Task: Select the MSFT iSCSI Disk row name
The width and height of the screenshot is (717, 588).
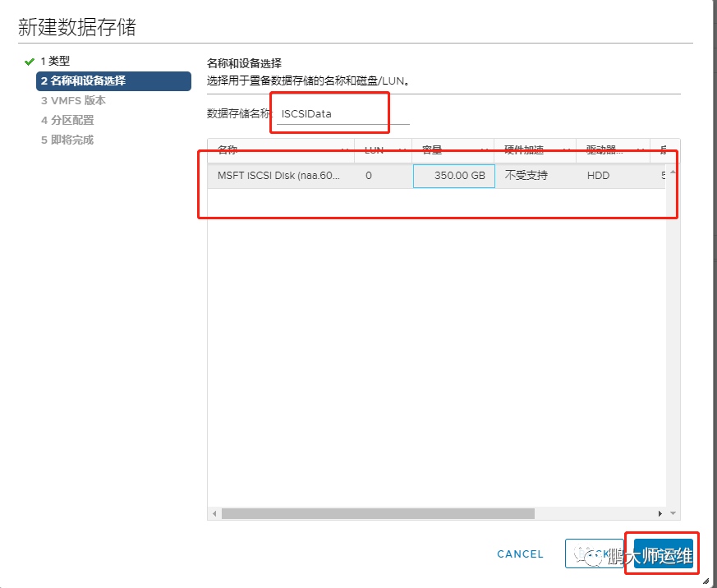Action: click(278, 176)
